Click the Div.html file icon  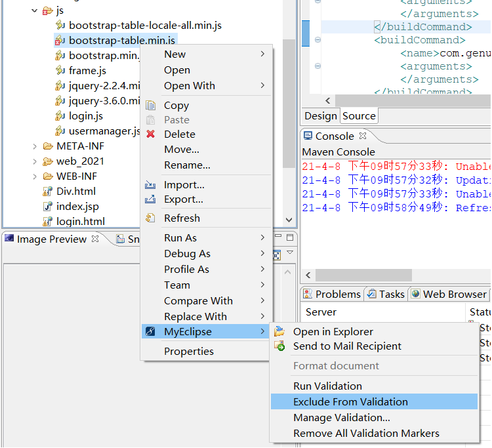(x=47, y=191)
